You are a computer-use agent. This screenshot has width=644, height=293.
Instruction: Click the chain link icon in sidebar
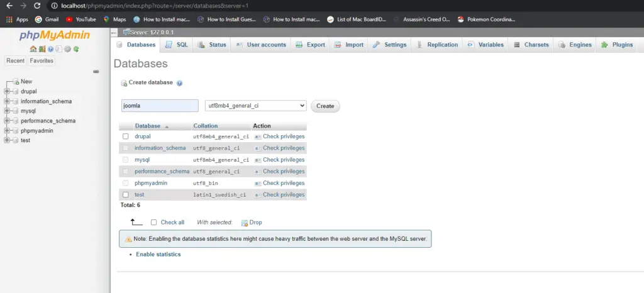tap(96, 72)
